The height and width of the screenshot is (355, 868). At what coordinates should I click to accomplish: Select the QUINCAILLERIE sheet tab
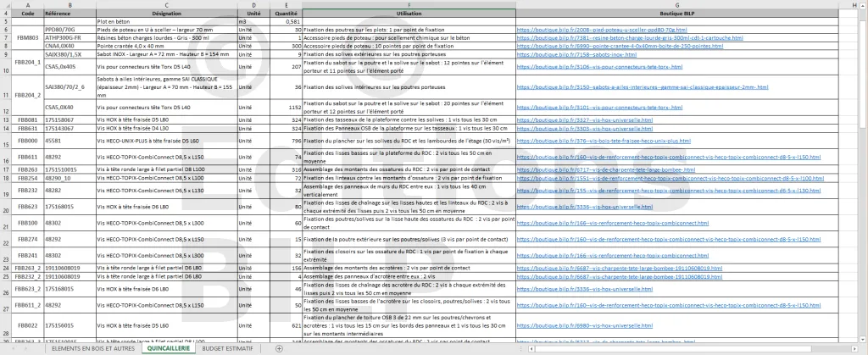[168, 348]
